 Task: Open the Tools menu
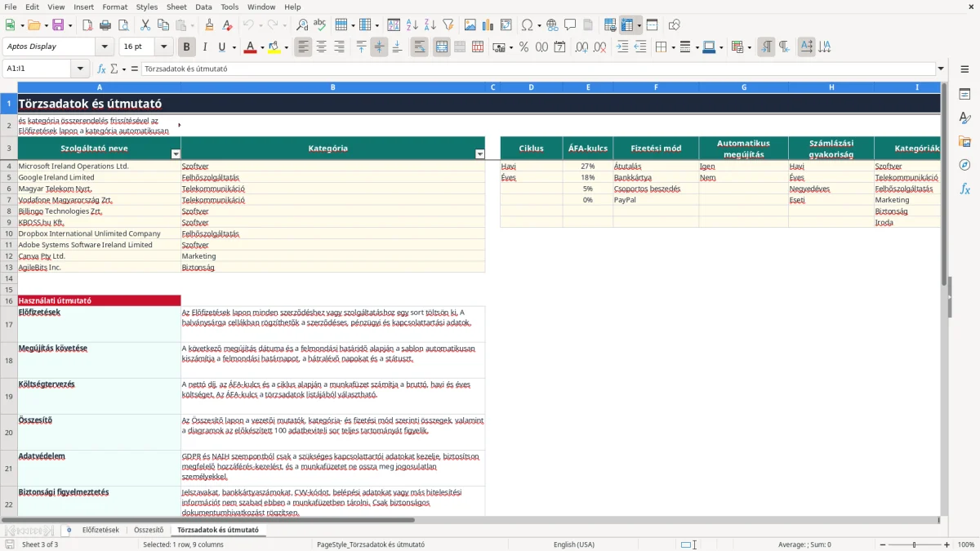229,7
